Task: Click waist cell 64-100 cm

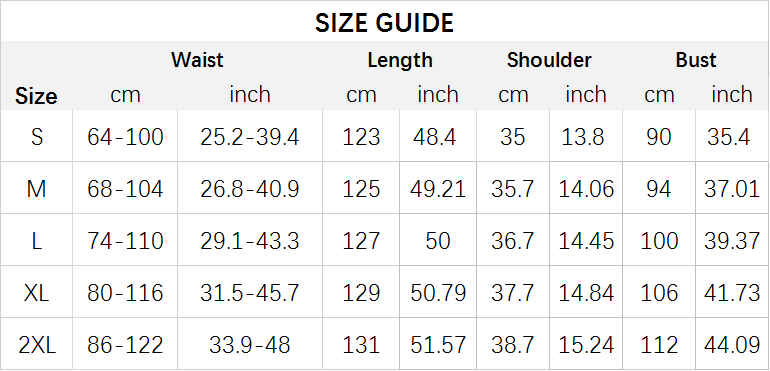Action: [x=125, y=137]
